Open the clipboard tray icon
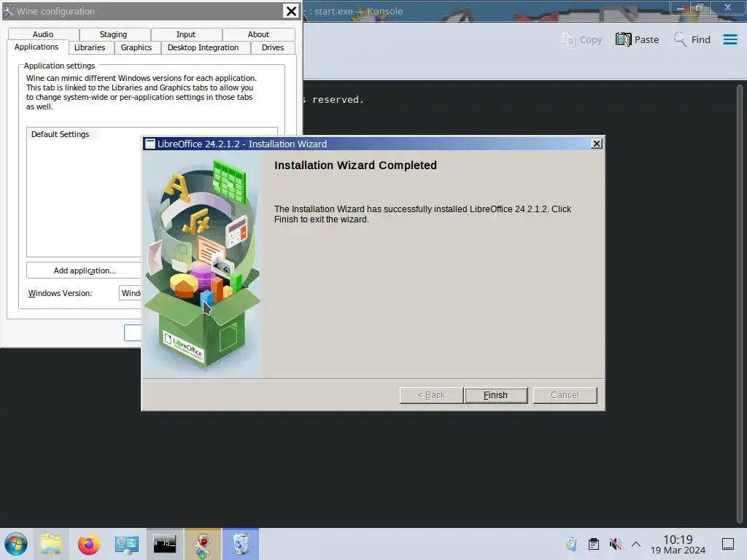The image size is (747, 560). [594, 544]
